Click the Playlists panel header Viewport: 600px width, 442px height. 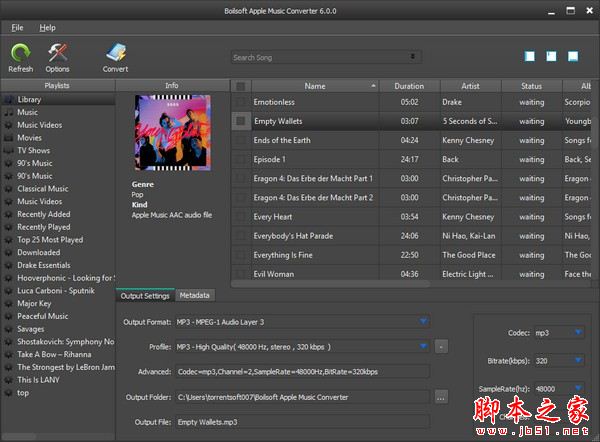pos(57,85)
